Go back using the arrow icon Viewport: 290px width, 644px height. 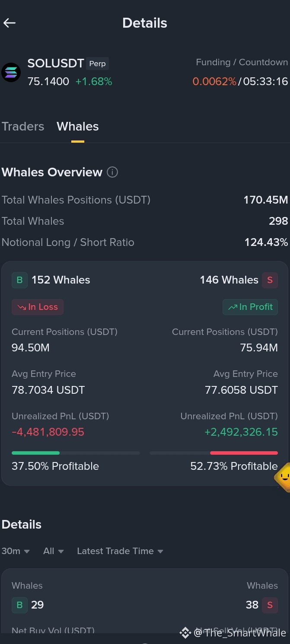pos(10,23)
